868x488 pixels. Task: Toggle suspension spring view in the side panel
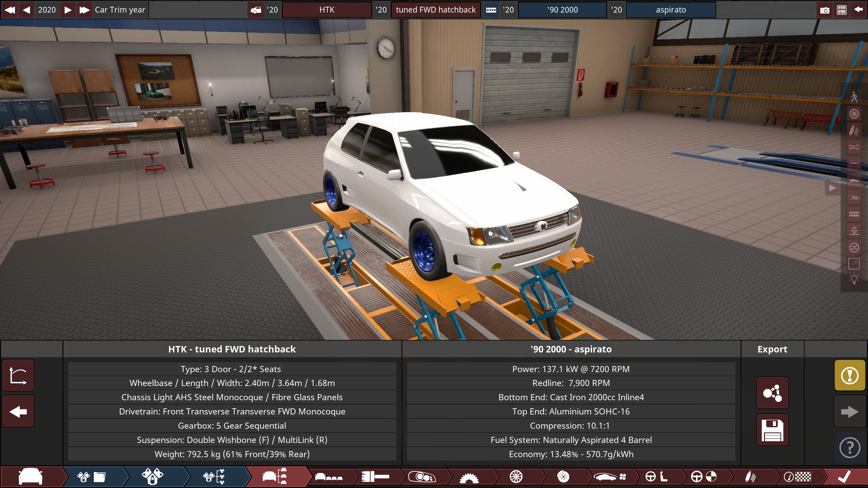(x=854, y=130)
